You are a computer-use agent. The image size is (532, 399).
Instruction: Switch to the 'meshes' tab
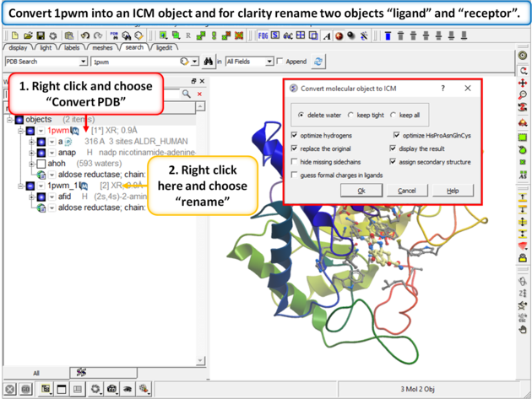[x=102, y=48]
